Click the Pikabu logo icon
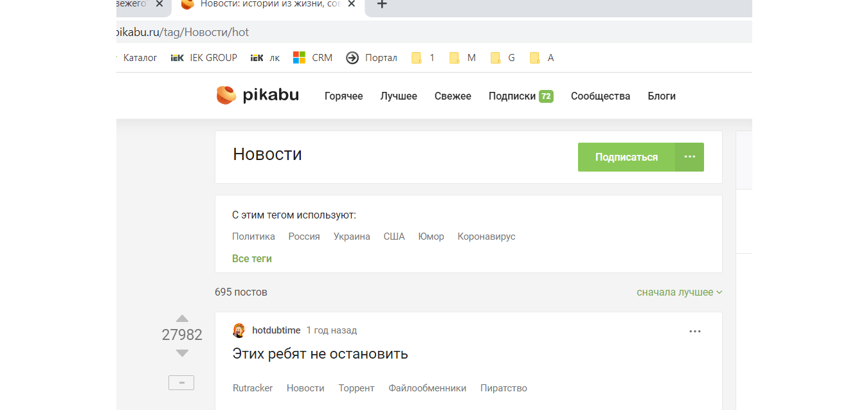Image resolution: width=868 pixels, height=410 pixels. (x=226, y=95)
